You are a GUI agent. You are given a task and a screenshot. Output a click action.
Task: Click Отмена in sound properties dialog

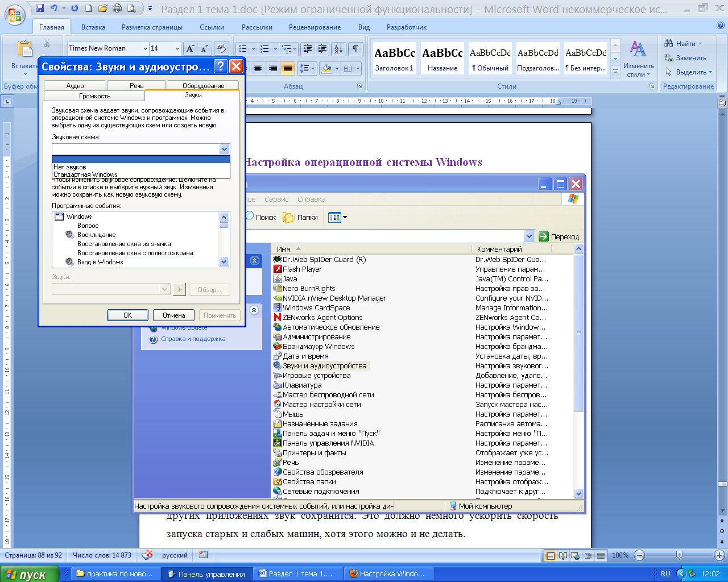[x=173, y=315]
